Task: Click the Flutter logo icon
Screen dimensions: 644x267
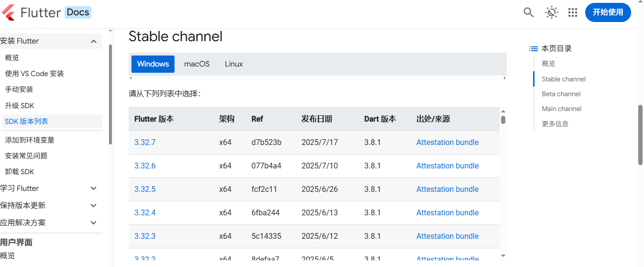Action: point(8,12)
